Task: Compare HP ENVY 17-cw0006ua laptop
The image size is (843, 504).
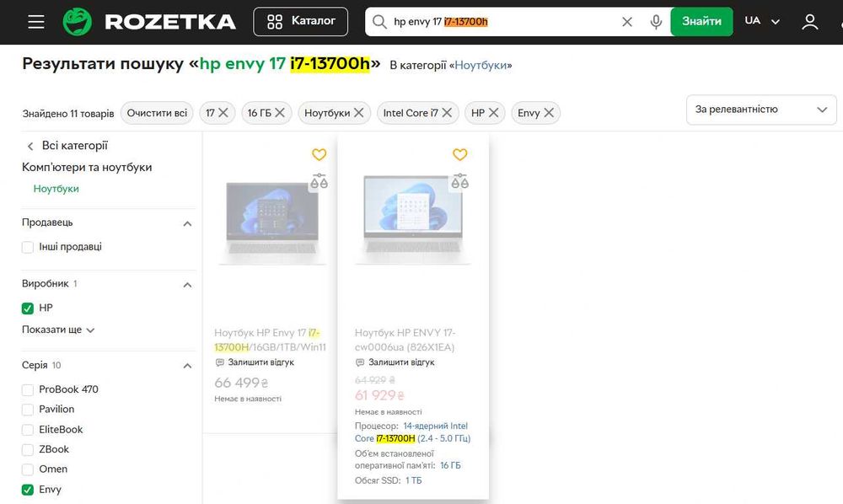Action: point(459,181)
